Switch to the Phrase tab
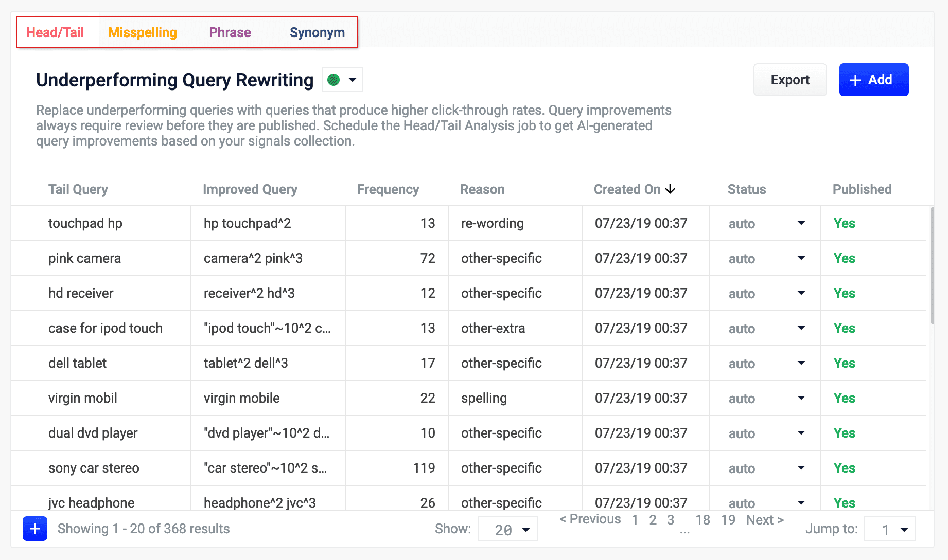This screenshot has width=948, height=560. tap(230, 32)
